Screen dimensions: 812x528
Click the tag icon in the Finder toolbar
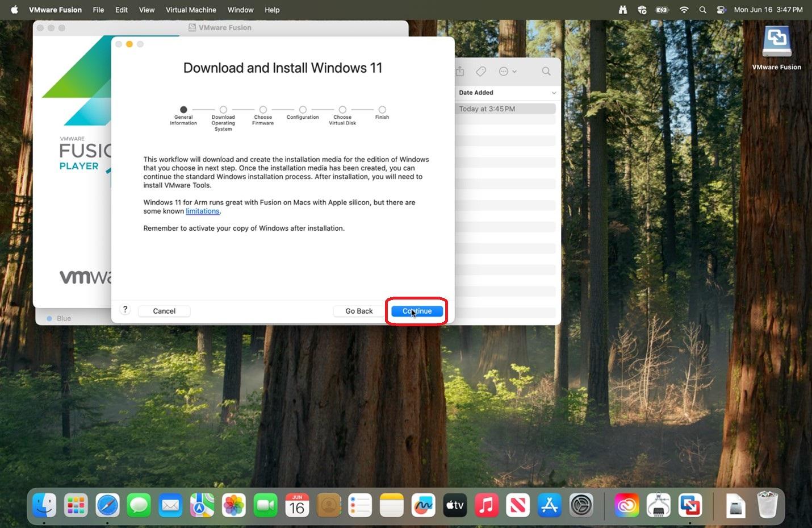pos(481,71)
